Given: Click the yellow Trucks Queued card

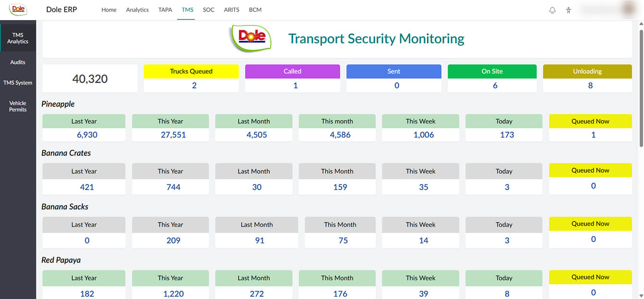Looking at the screenshot, I should [191, 78].
